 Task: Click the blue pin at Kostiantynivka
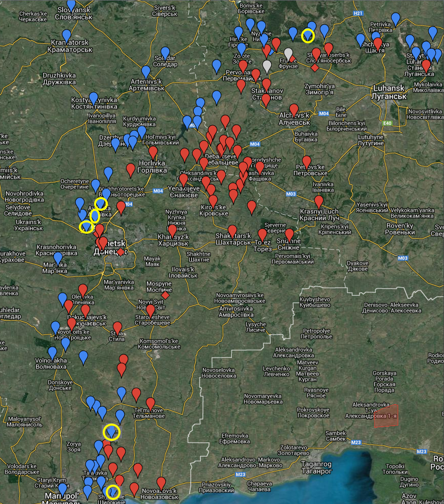pos(94,98)
